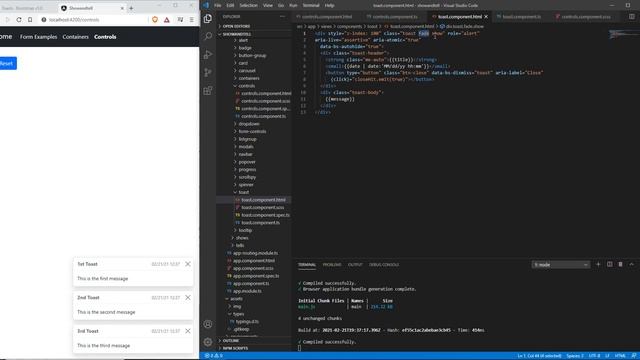
Task: Click the VS Code logo icon
Action: click(x=206, y=5)
